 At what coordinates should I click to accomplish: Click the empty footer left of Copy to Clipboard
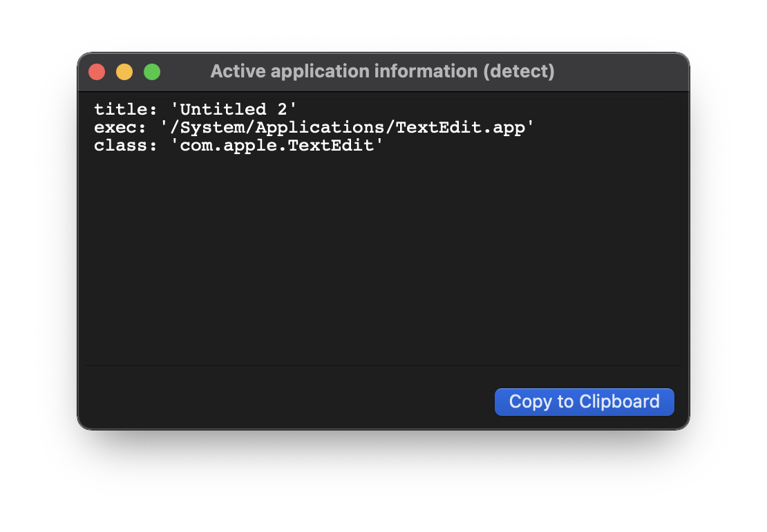[x=276, y=402]
